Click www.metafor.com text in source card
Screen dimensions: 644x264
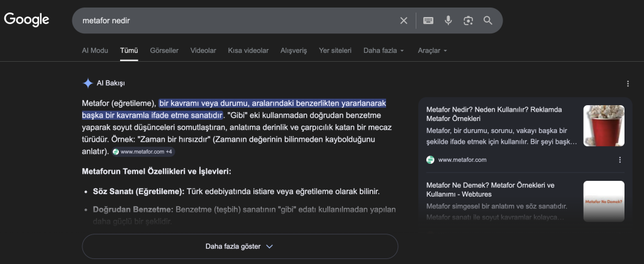click(x=462, y=160)
